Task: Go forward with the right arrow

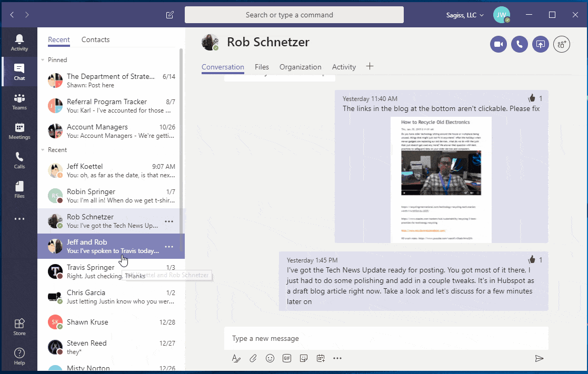Action: click(x=27, y=15)
